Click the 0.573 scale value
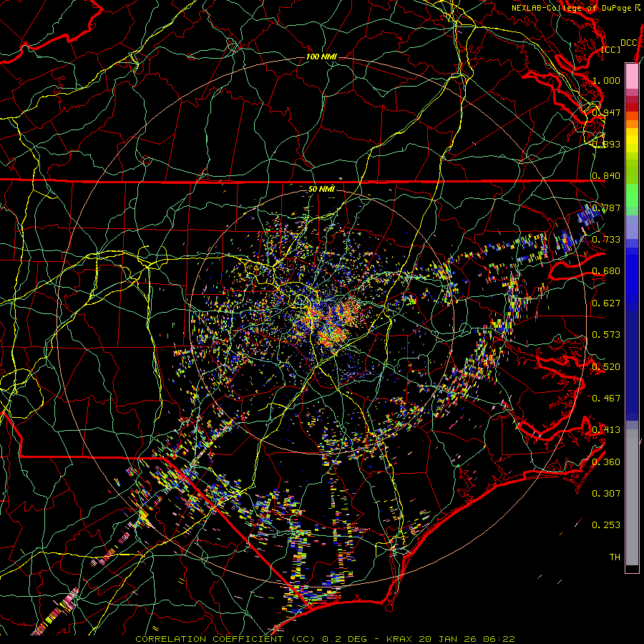Screen dimensions: 644x644 click(x=606, y=334)
